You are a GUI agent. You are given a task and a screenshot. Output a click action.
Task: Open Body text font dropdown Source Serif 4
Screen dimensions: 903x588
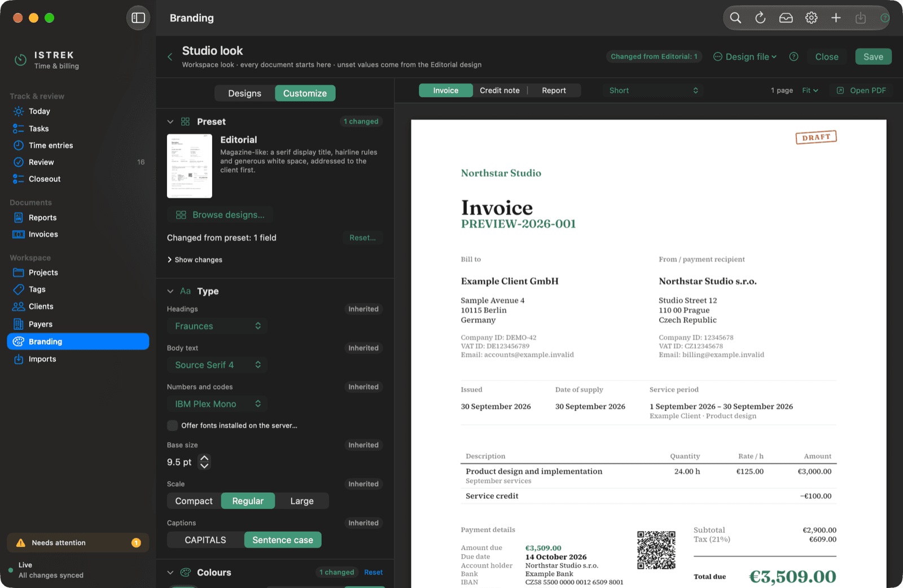[217, 365]
